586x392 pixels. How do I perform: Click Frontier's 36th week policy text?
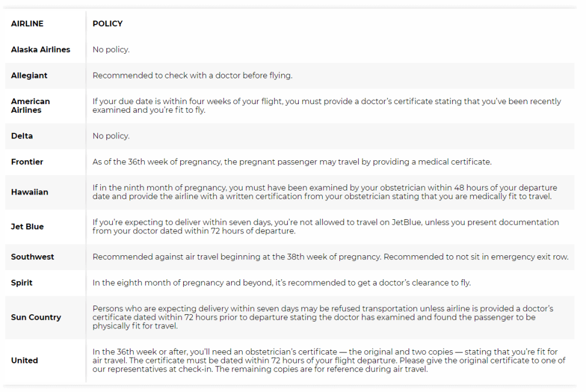coord(292,162)
